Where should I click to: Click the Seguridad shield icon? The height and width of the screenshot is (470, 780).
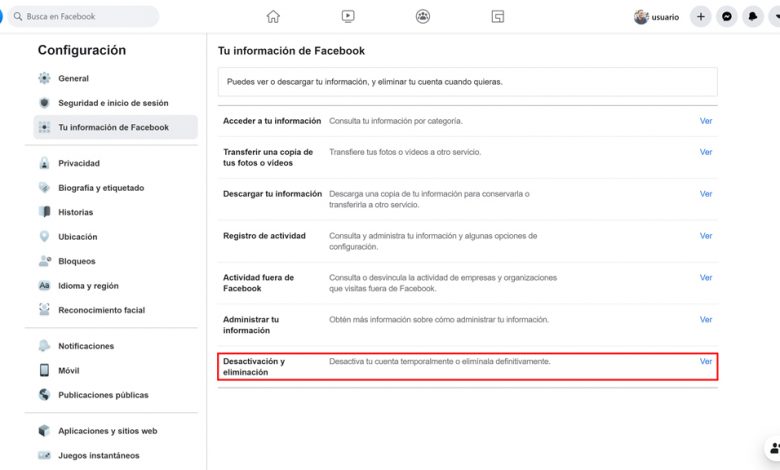[x=44, y=103]
